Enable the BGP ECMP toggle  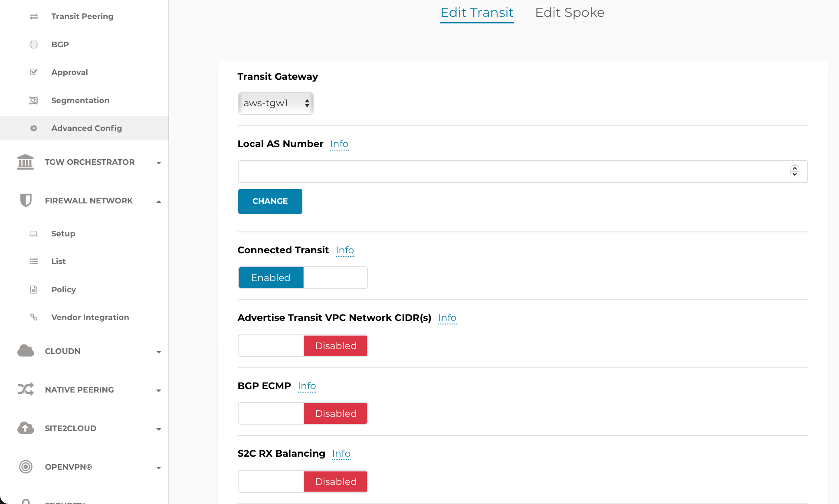click(x=270, y=413)
